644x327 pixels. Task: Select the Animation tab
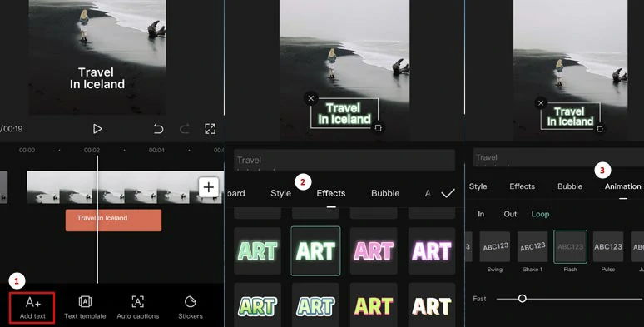[x=622, y=186]
